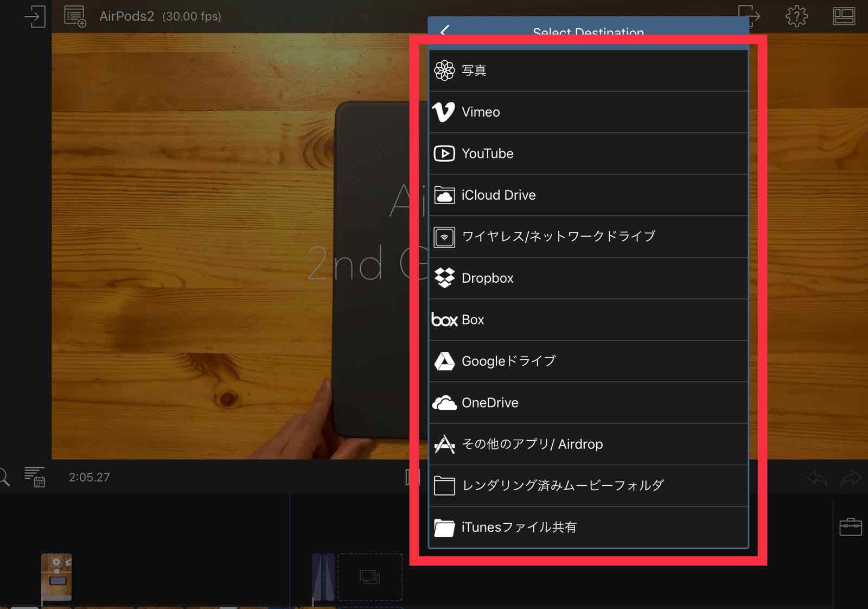Click the box logo icon

[x=444, y=320]
